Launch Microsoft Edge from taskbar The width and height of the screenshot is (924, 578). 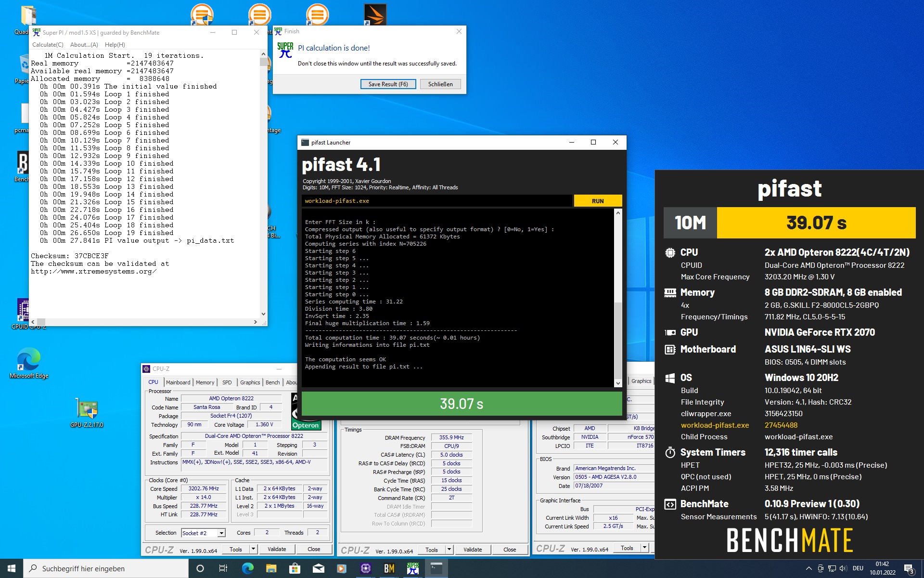[247, 568]
